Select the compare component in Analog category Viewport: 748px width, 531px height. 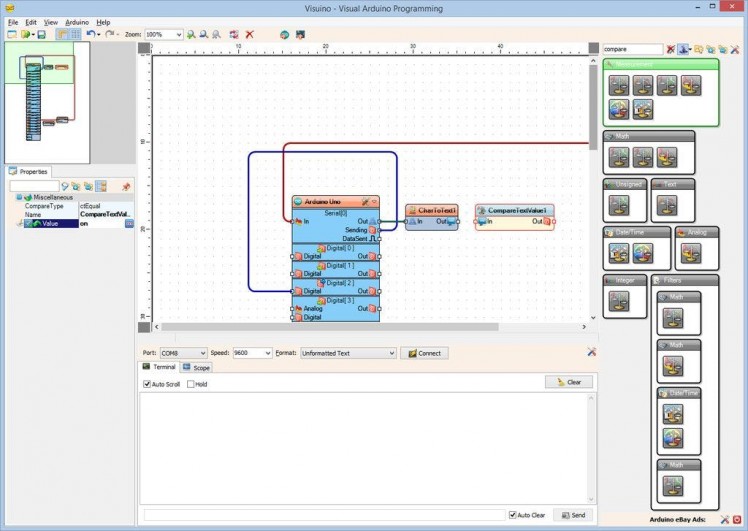click(691, 253)
